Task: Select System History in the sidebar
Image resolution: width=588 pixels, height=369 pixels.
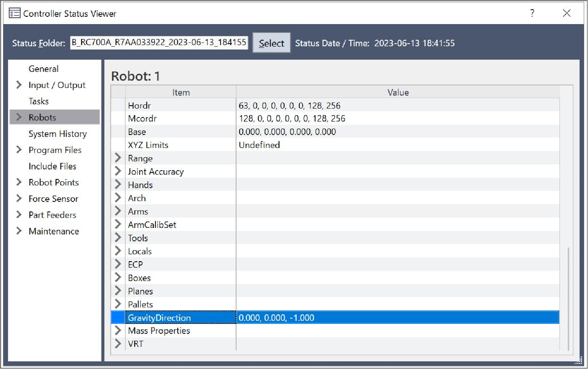Action: 57,134
